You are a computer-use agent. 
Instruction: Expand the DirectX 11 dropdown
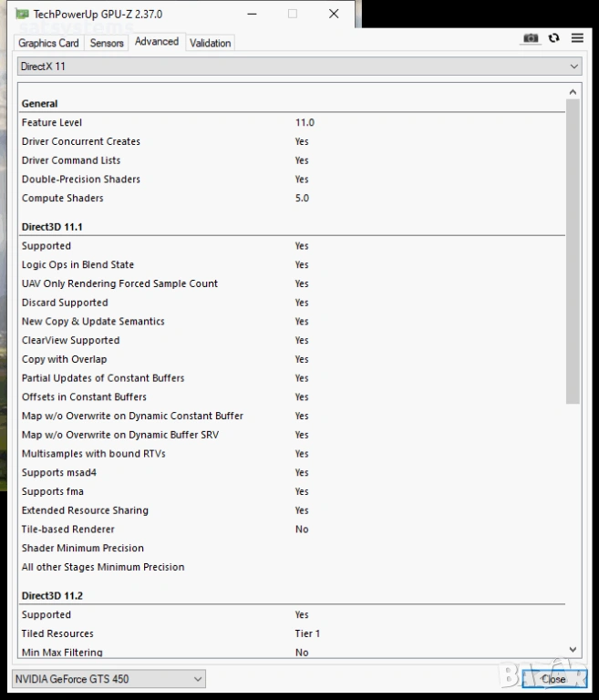[299, 67]
